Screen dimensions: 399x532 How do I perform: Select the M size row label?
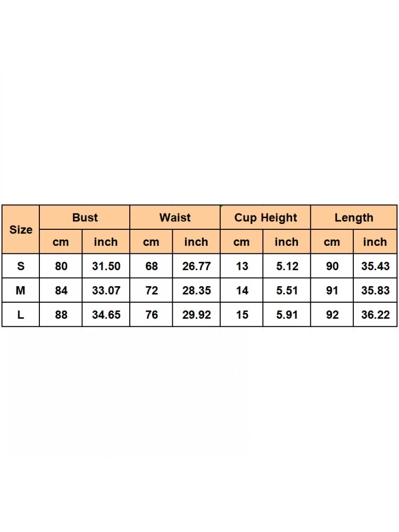[21, 290]
